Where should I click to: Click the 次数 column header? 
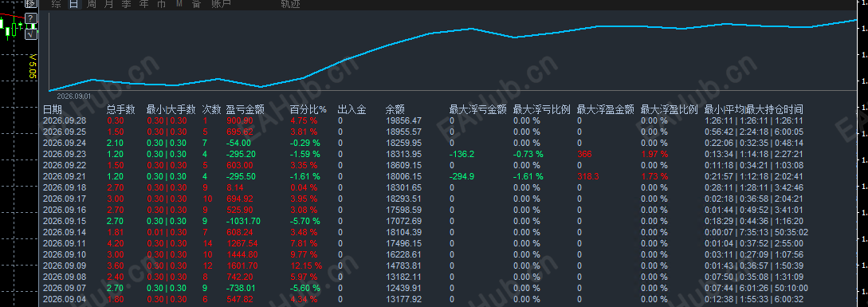coord(211,110)
